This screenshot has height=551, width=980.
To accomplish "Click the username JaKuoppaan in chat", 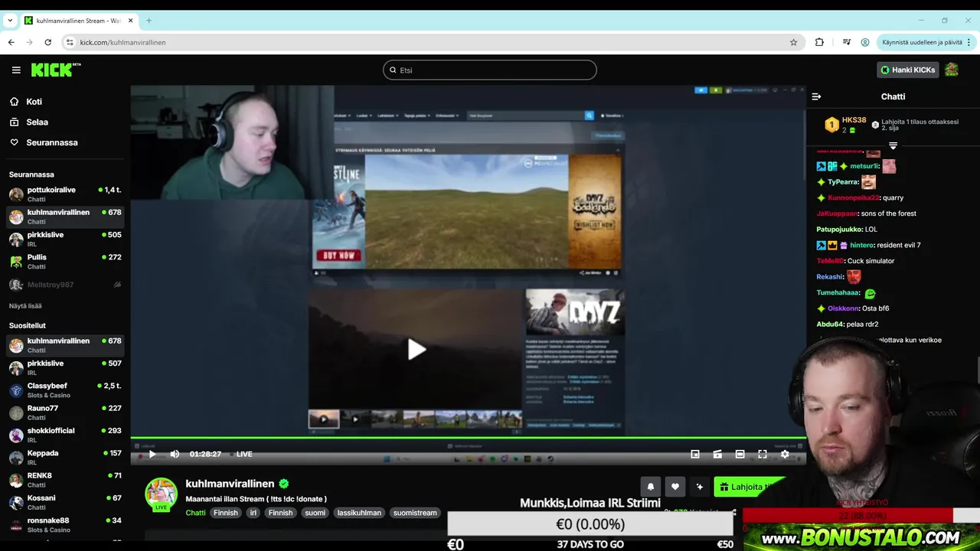I will pos(837,214).
